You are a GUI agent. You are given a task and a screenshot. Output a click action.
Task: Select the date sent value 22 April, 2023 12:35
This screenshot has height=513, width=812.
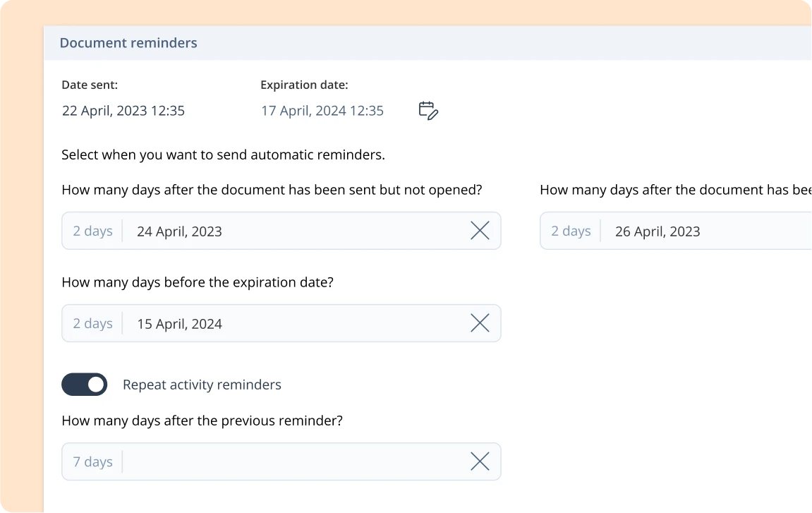pyautogui.click(x=123, y=110)
